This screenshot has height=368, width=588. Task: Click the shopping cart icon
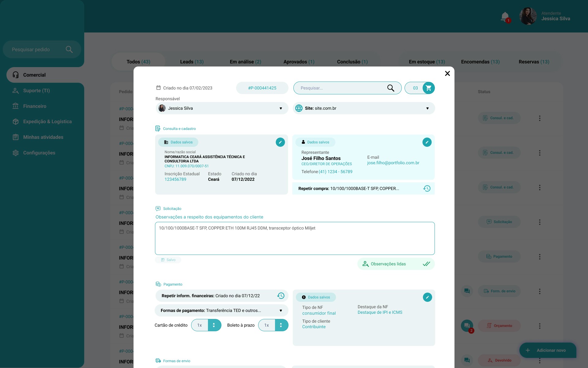tap(428, 88)
